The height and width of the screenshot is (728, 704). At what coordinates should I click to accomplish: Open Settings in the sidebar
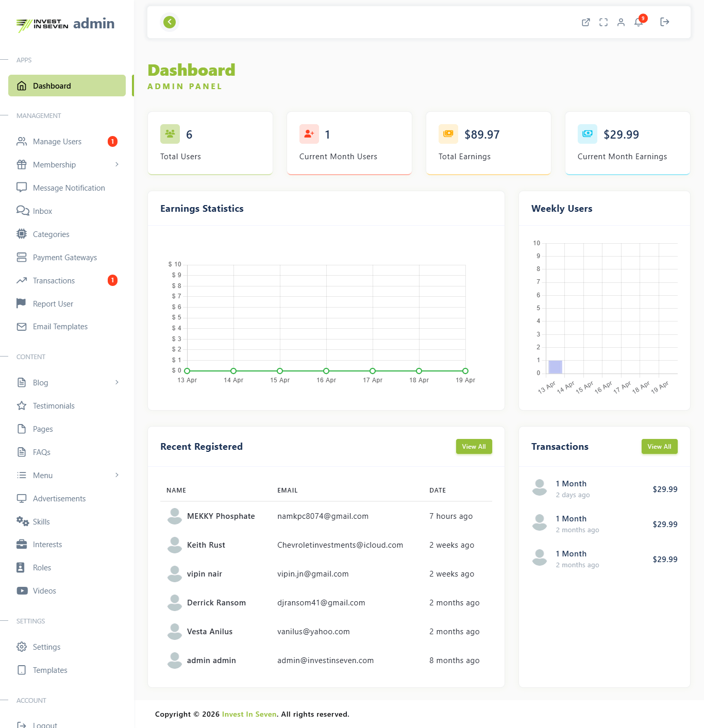(x=46, y=647)
